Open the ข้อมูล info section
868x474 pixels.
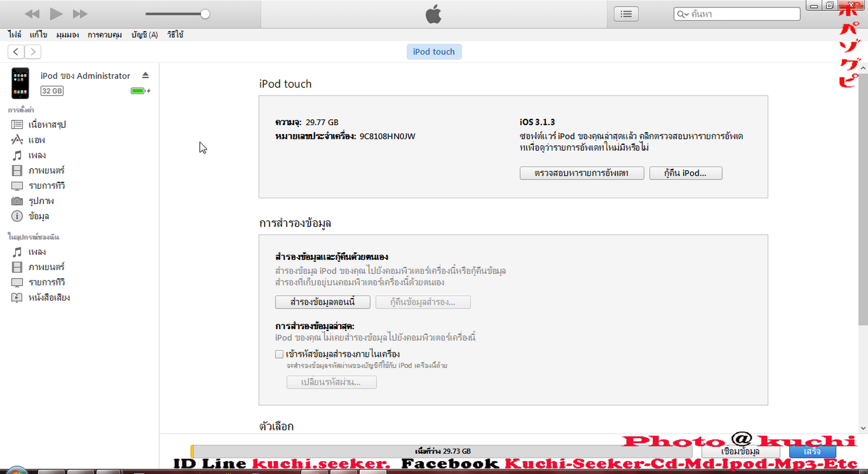[39, 216]
